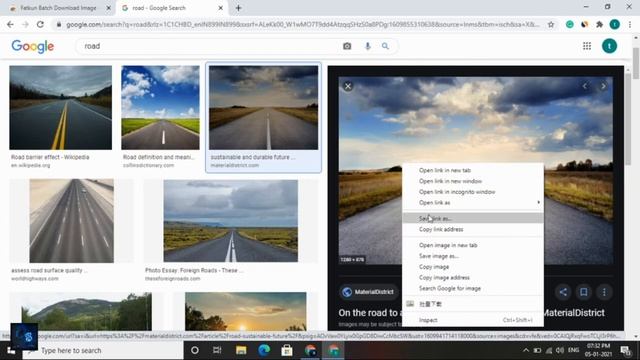Choose the batch download extension menu entry
The width and height of the screenshot is (640, 360).
pos(473,304)
